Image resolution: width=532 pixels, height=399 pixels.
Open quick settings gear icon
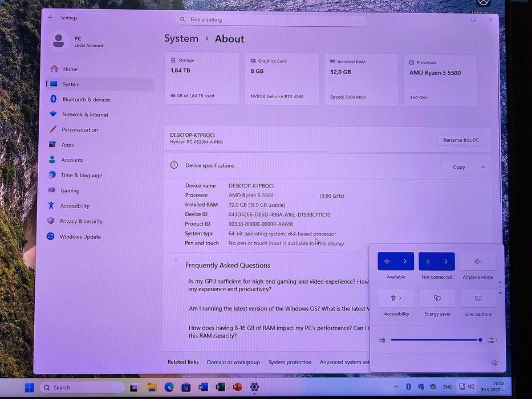tap(495, 363)
